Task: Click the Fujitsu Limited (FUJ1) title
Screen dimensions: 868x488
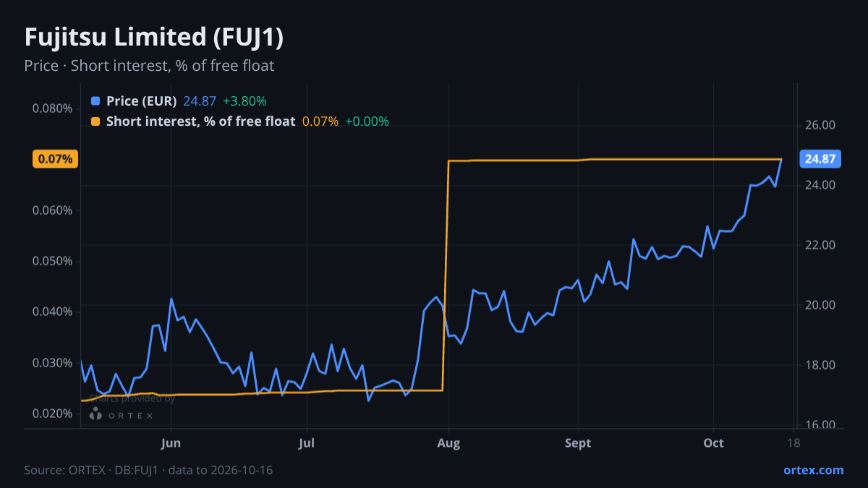Action: (154, 38)
